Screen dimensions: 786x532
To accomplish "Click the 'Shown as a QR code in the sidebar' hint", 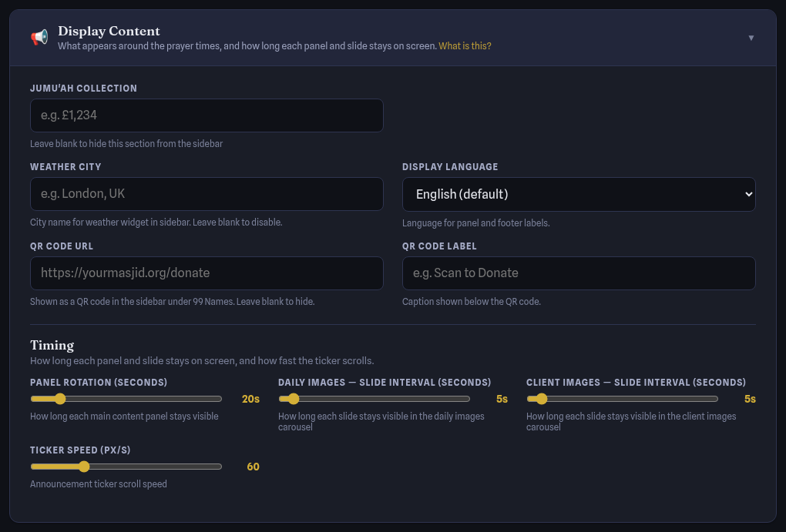I will tap(173, 302).
